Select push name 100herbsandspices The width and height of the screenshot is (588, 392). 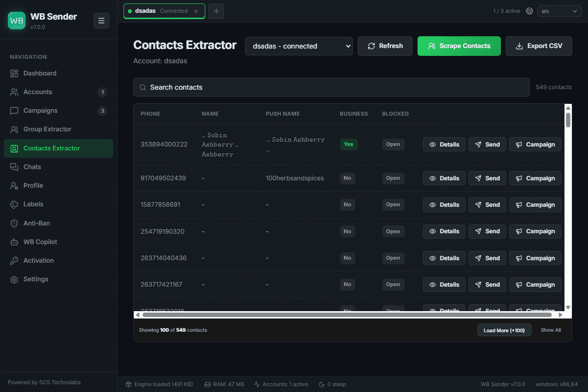click(294, 178)
